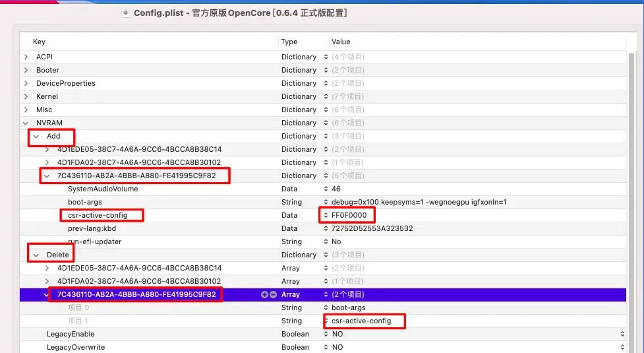Collapse the highlighted 7C436110 array
This screenshot has width=644, height=353.
click(x=46, y=294)
